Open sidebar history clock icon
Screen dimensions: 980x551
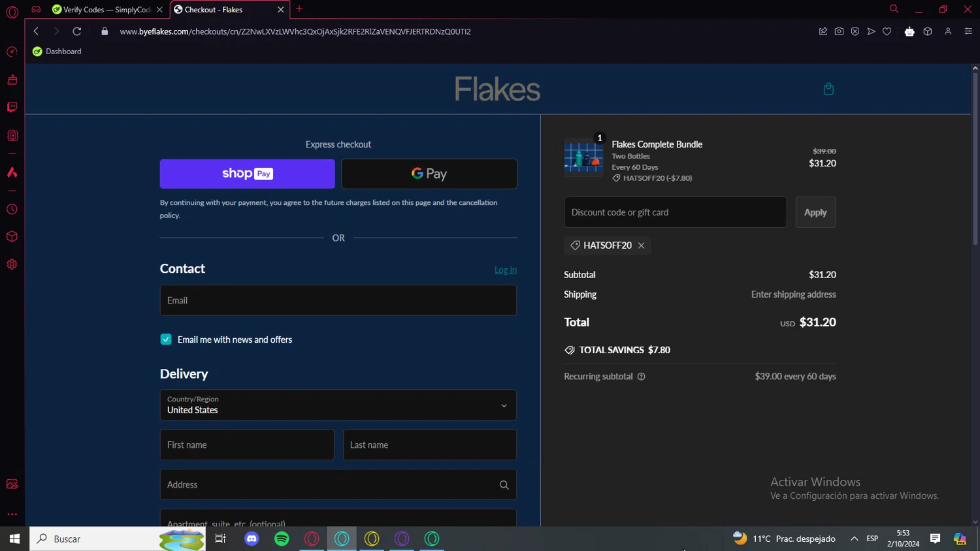[12, 210]
